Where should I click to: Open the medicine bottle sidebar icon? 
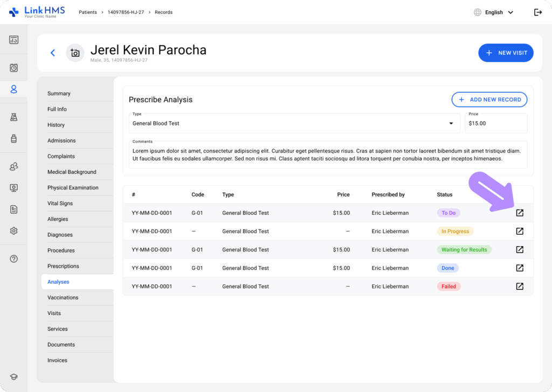click(x=13, y=138)
